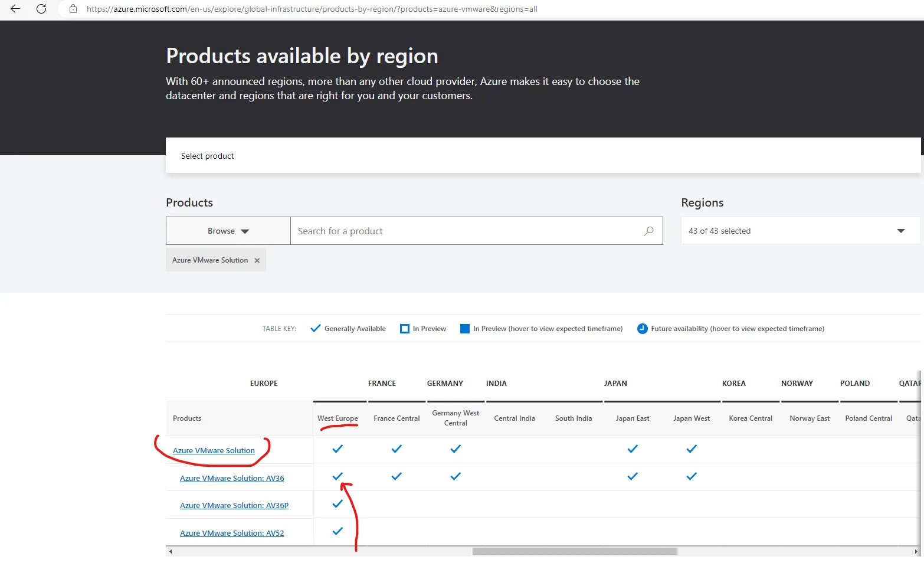Screen dimensions: 924x563
Task: Click the search magnifier icon
Action: tap(649, 231)
